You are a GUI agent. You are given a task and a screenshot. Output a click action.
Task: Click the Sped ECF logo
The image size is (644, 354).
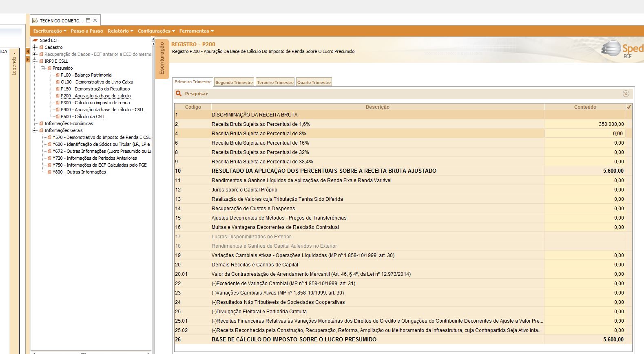tap(622, 50)
